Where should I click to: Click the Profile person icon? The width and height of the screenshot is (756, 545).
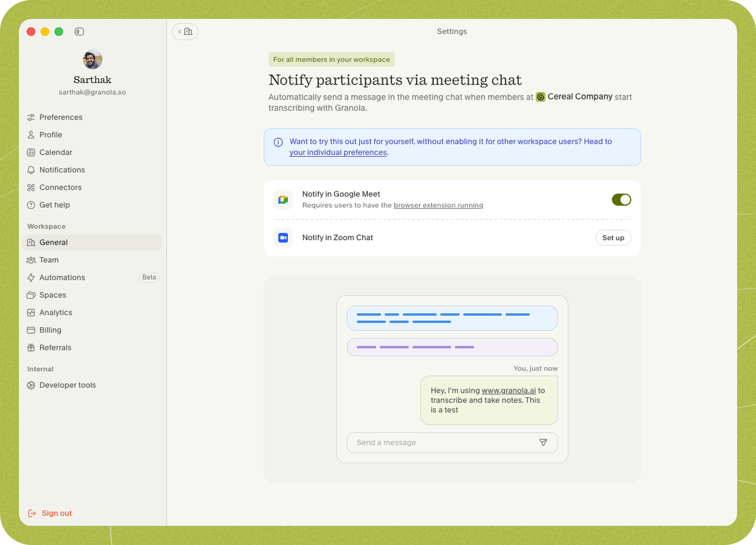point(31,135)
